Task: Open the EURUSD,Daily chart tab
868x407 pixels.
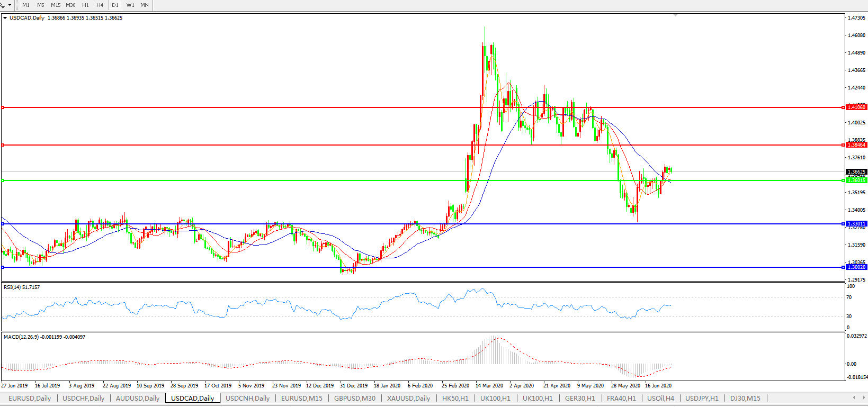Action: (x=30, y=399)
